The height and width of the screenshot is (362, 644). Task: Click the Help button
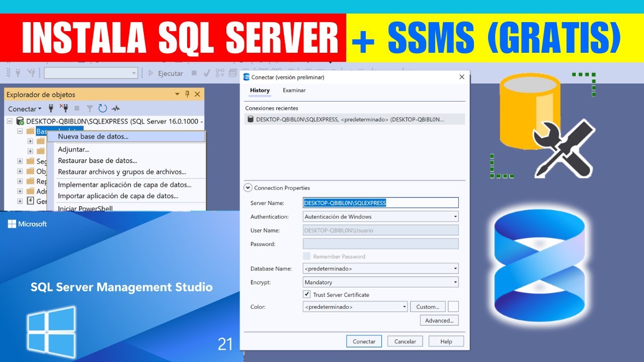pos(446,341)
